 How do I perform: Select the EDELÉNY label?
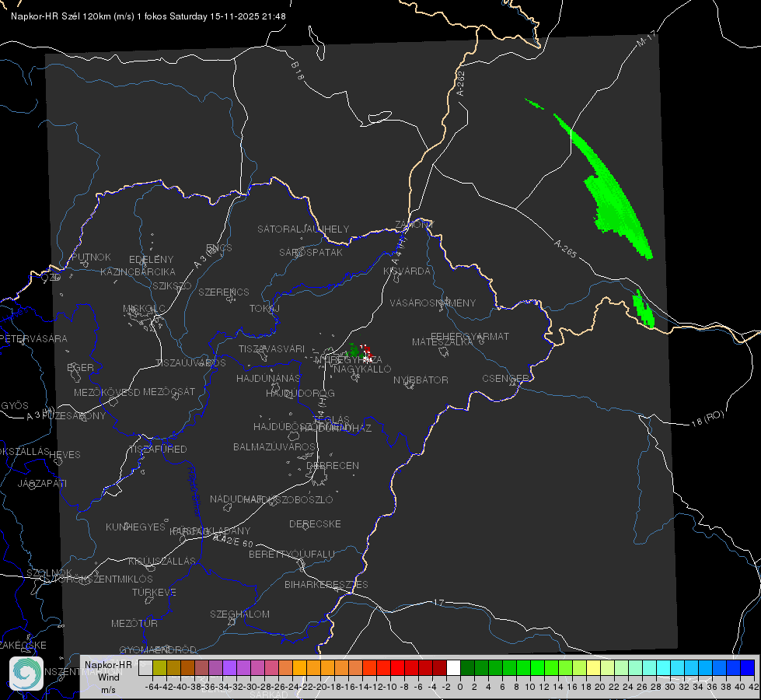click(x=151, y=260)
